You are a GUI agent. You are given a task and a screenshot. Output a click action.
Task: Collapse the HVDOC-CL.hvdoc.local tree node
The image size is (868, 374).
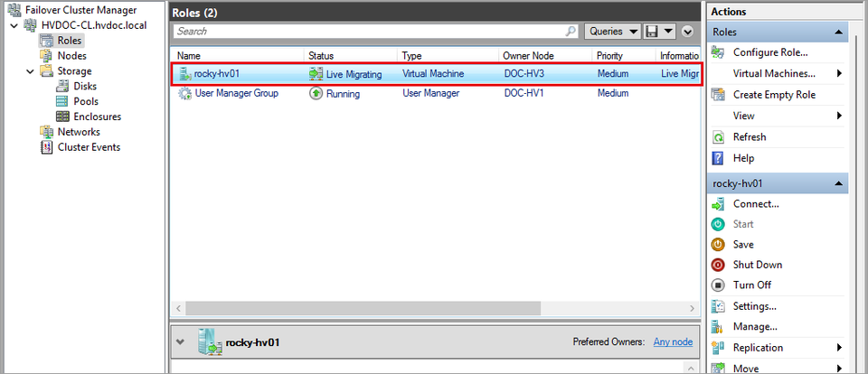click(14, 25)
